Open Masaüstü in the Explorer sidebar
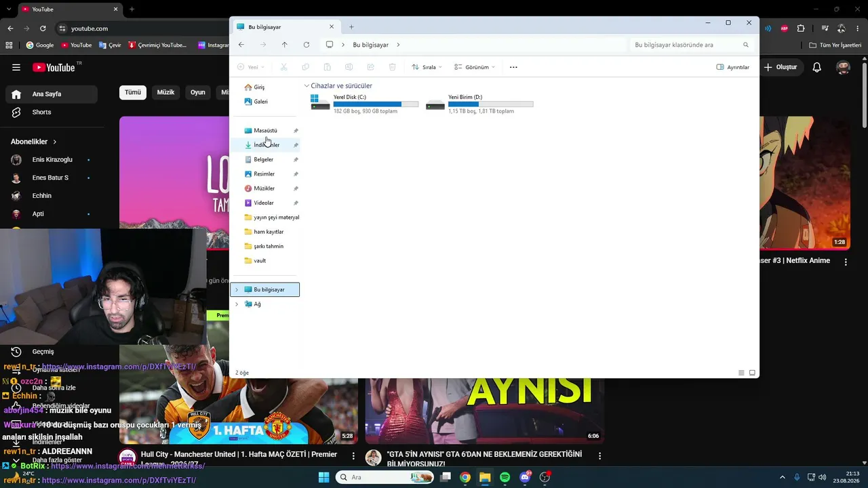 pyautogui.click(x=266, y=131)
